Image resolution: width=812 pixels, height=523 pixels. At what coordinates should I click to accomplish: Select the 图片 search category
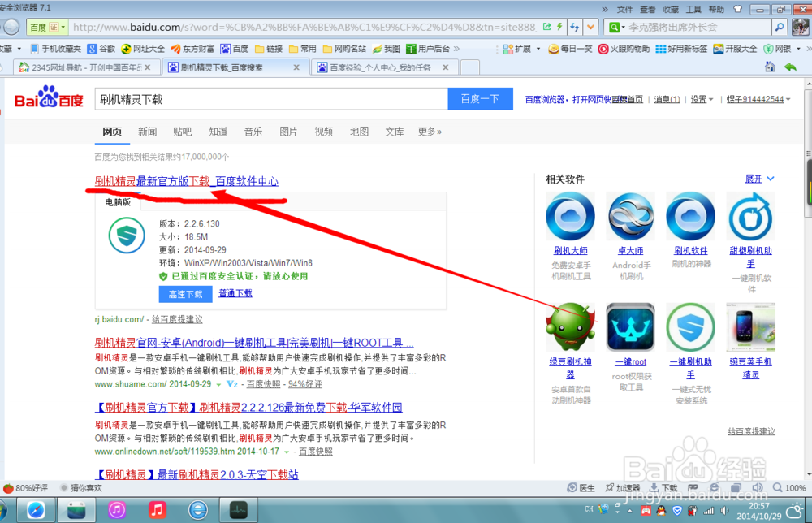[x=288, y=132]
